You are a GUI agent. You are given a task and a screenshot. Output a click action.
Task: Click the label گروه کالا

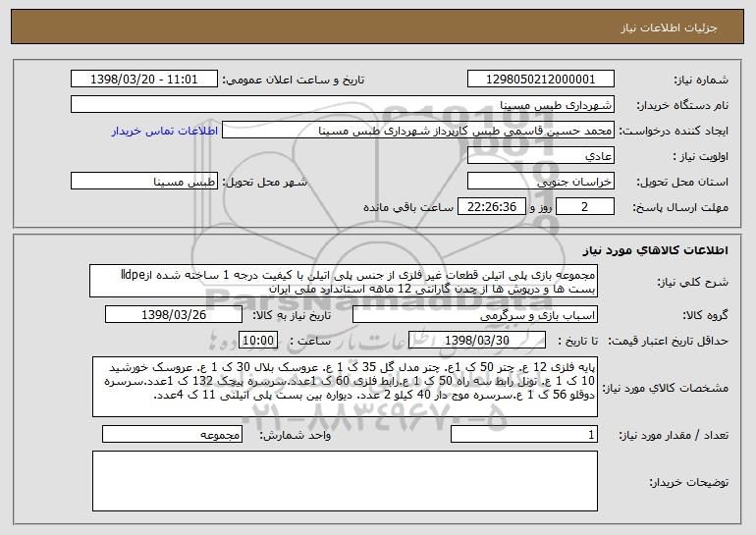tap(705, 315)
